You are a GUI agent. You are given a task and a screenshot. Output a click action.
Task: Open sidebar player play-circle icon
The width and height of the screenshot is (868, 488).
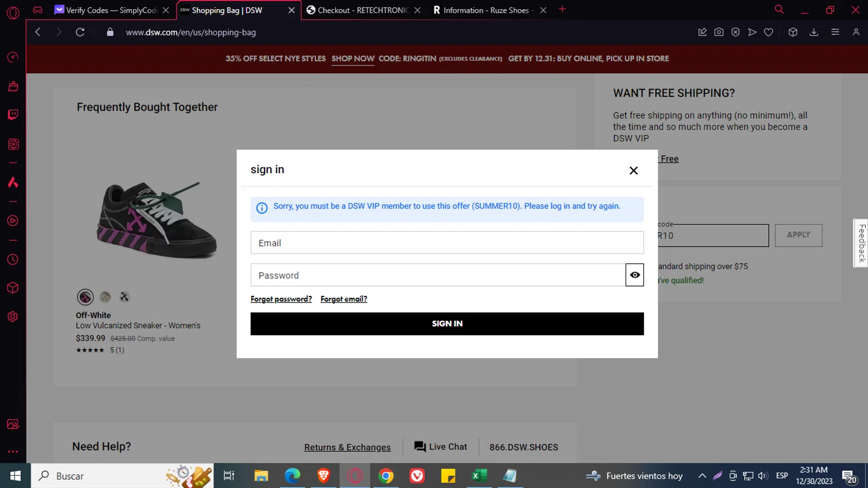[13, 221]
